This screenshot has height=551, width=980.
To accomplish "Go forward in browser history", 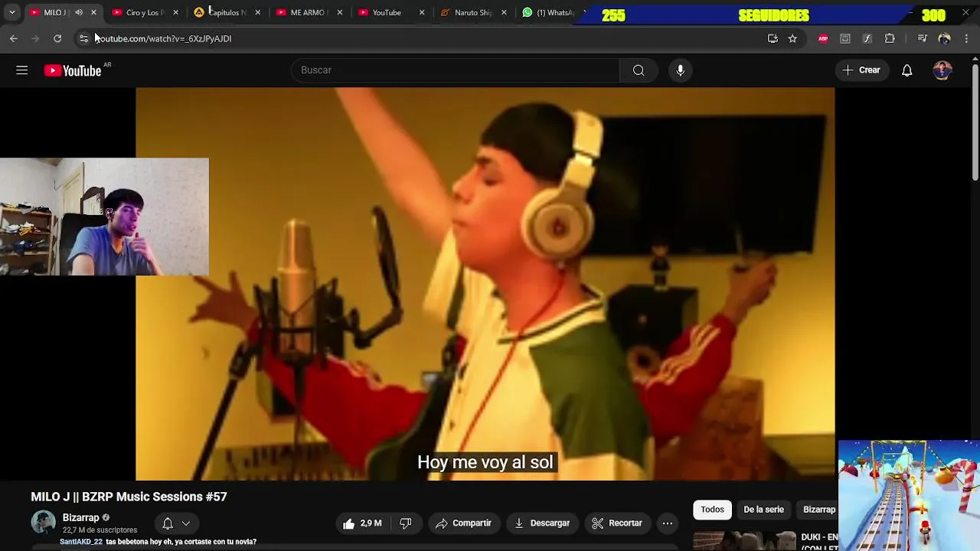I will pos(35,38).
